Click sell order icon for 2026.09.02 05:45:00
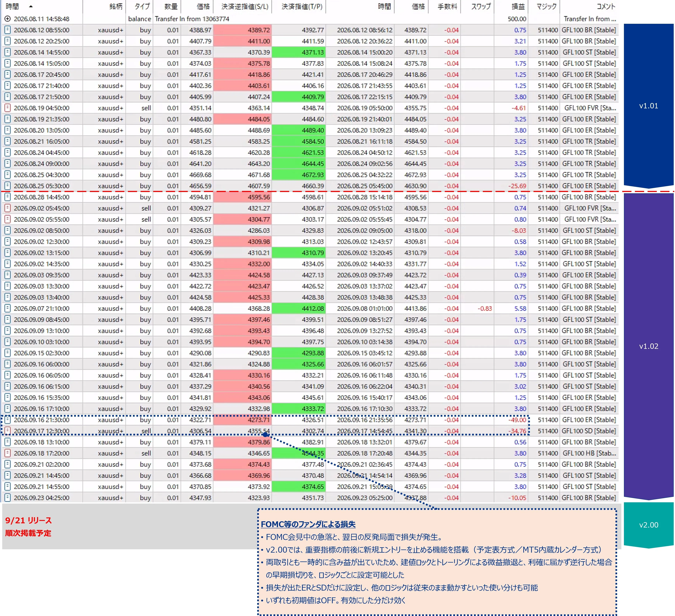The height and width of the screenshot is (616, 675). (7, 208)
